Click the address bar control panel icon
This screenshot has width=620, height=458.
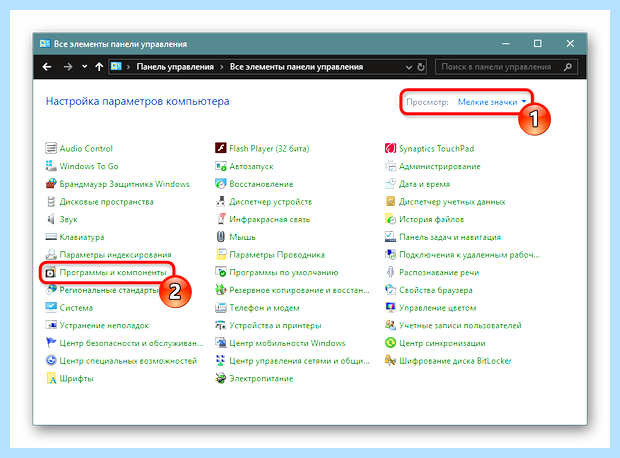[116, 66]
